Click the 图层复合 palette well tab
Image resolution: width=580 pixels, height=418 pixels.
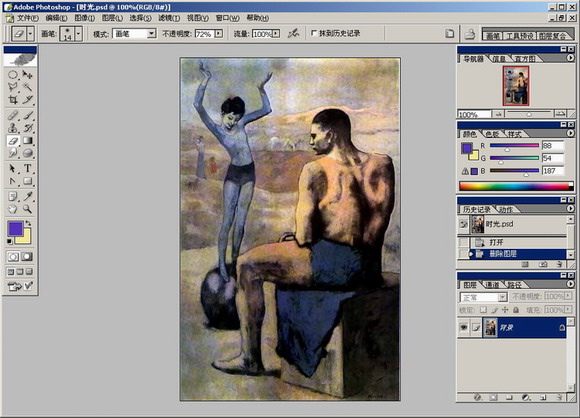552,36
